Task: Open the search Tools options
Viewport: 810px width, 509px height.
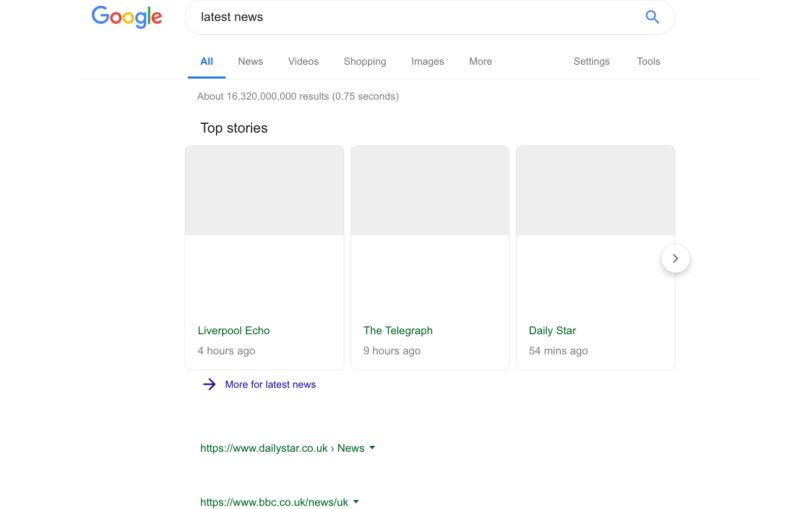Action: pos(648,61)
